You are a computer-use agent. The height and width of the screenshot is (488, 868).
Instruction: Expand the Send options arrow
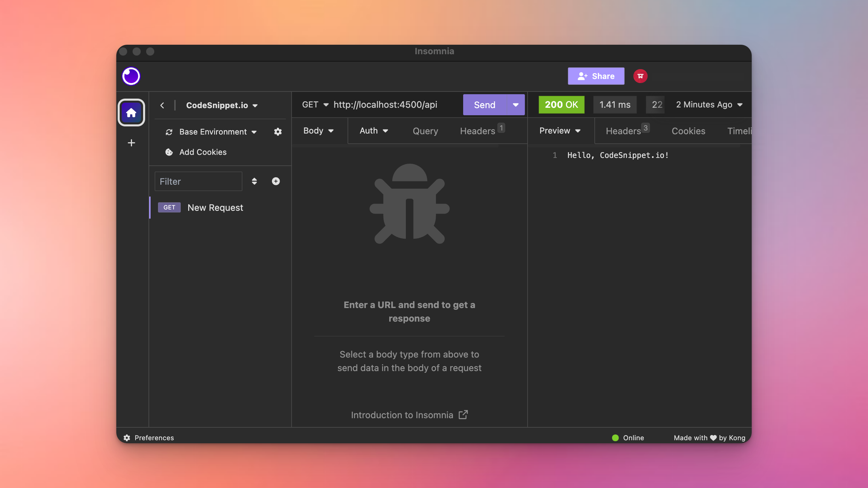tap(515, 105)
